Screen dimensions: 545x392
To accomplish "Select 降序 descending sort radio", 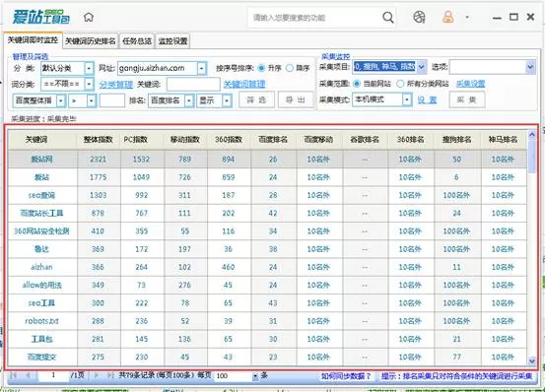I will [290, 68].
